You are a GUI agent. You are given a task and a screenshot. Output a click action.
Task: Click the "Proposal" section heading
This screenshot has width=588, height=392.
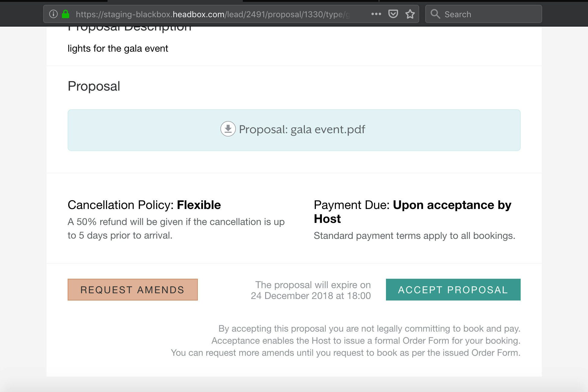pyautogui.click(x=94, y=86)
